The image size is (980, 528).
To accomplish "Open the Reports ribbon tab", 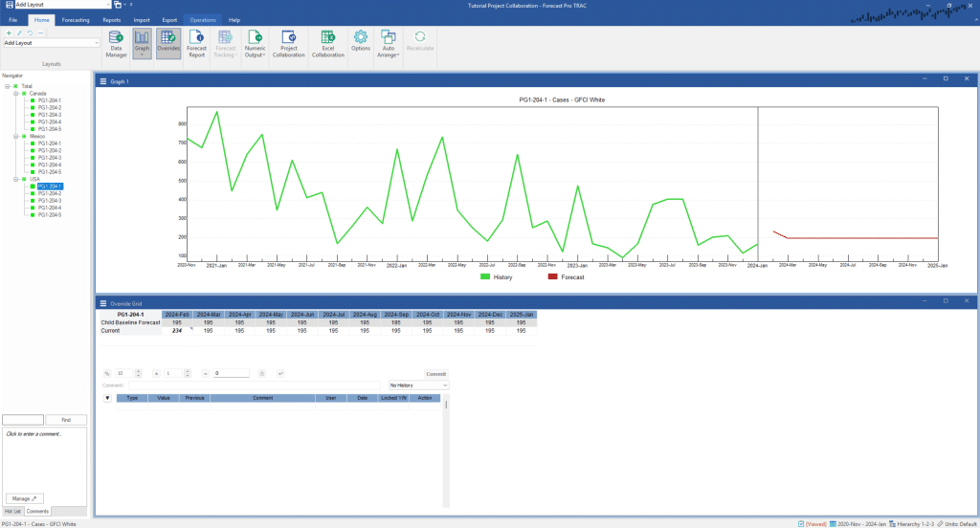I will pos(111,19).
